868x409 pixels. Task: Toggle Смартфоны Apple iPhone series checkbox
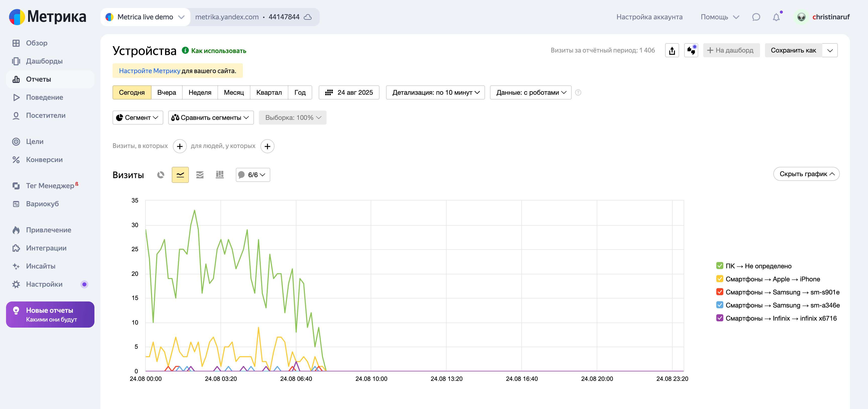click(x=720, y=279)
